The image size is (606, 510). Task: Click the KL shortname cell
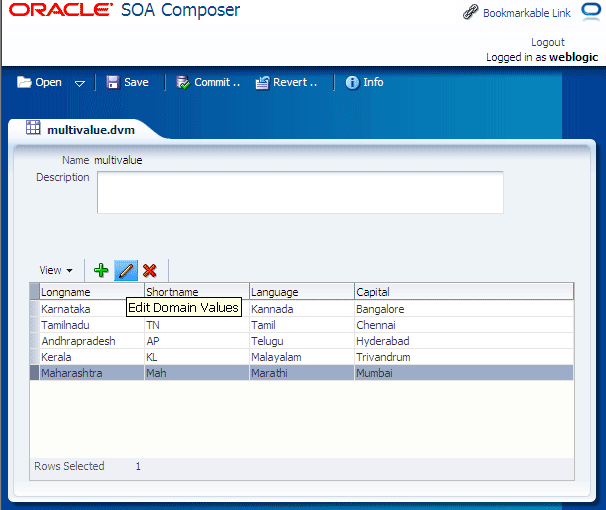pyautogui.click(x=197, y=357)
